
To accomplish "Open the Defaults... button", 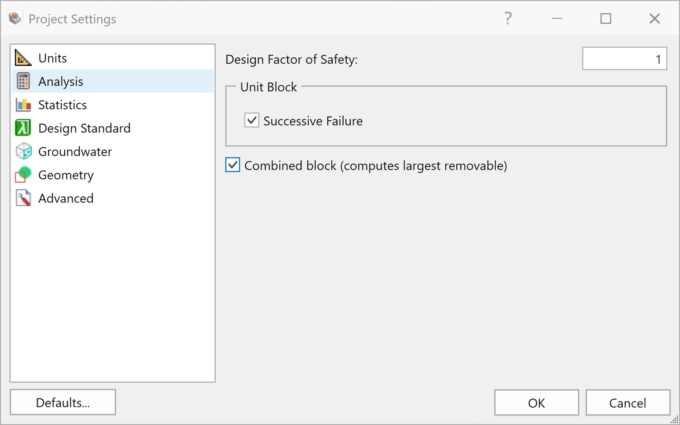I will (x=63, y=402).
